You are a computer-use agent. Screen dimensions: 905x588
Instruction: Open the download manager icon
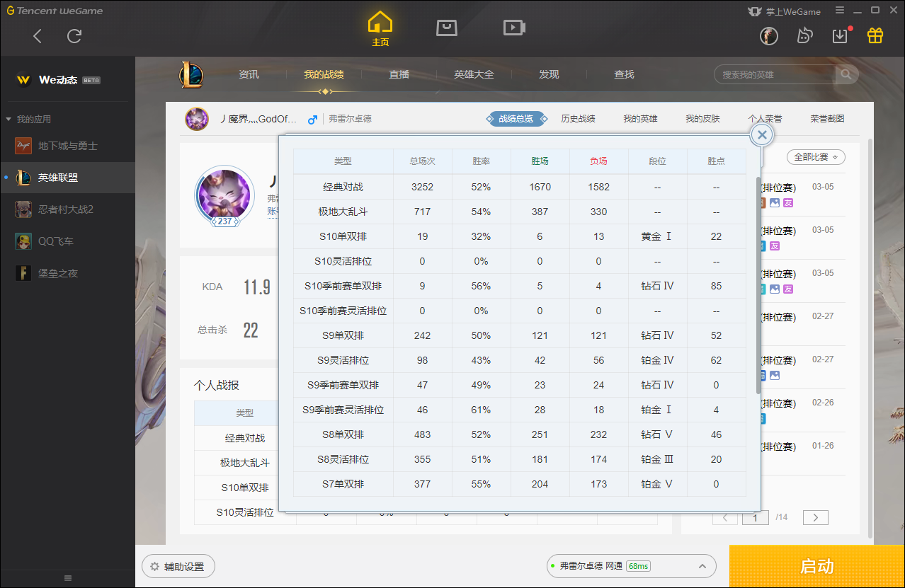coord(840,36)
